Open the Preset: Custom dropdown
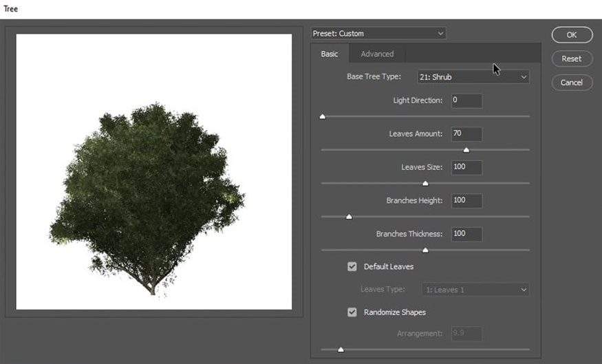Image resolution: width=602 pixels, height=364 pixels. pos(378,34)
